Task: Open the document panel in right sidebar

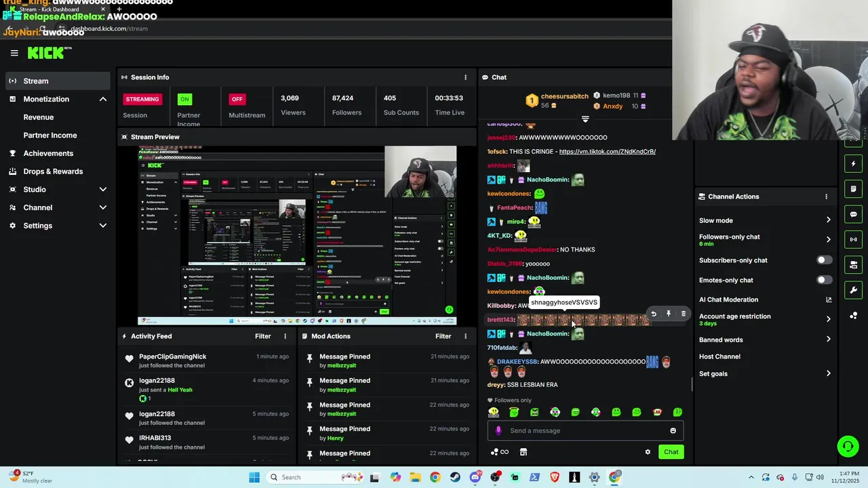Action: [854, 188]
